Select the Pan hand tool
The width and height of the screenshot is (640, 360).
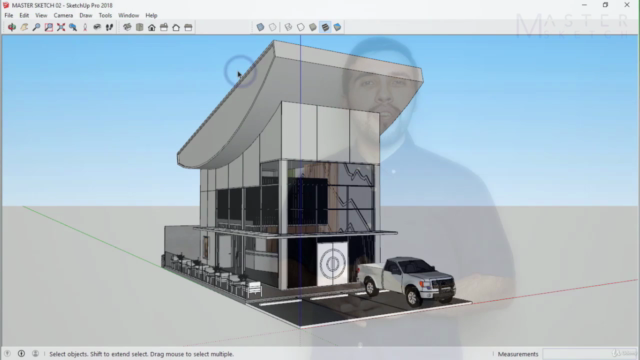(x=24, y=27)
